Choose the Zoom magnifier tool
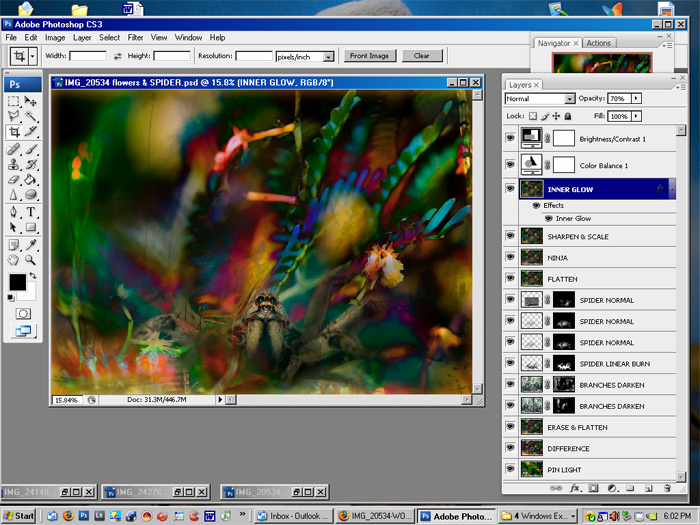This screenshot has width=700, height=525. 30,260
